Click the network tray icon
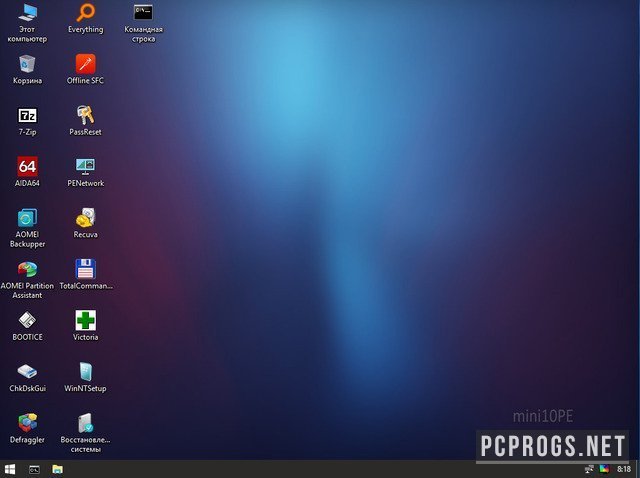Image resolution: width=640 pixels, height=478 pixels. tap(589, 469)
